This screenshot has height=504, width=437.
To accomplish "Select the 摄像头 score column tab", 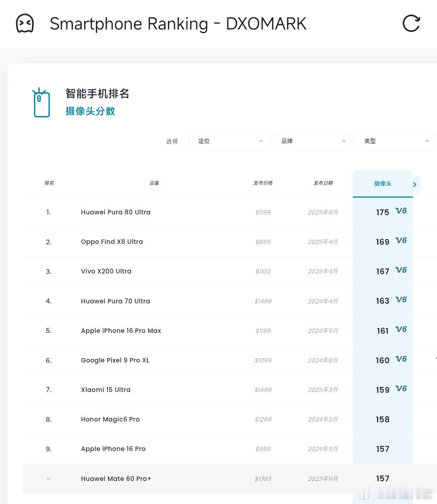I will [383, 184].
